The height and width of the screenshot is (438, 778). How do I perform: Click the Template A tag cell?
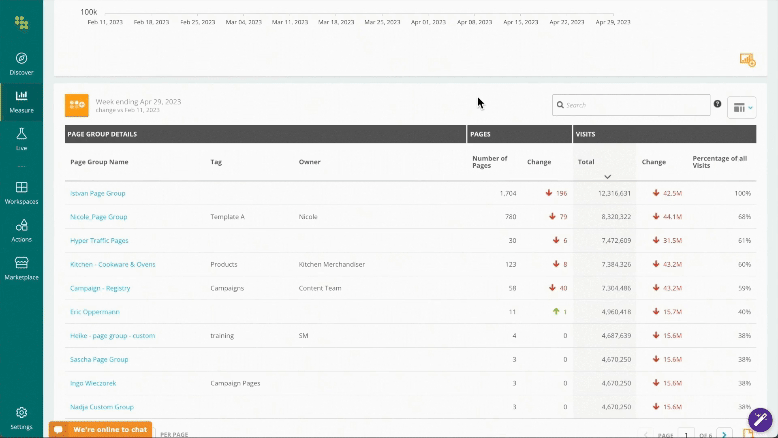(227, 217)
